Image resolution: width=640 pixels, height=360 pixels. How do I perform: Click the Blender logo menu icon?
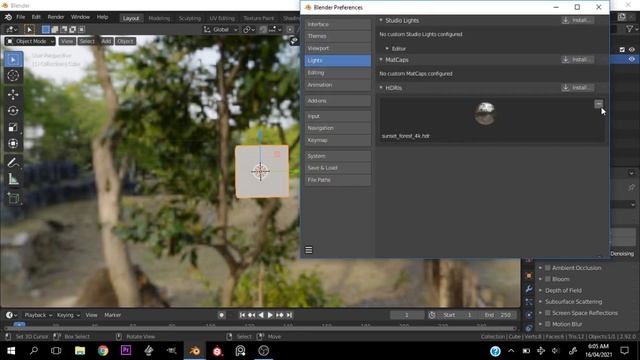tap(8, 17)
